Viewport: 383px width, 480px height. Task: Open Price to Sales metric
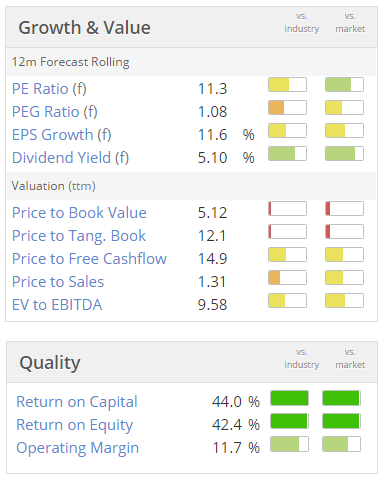tap(58, 282)
